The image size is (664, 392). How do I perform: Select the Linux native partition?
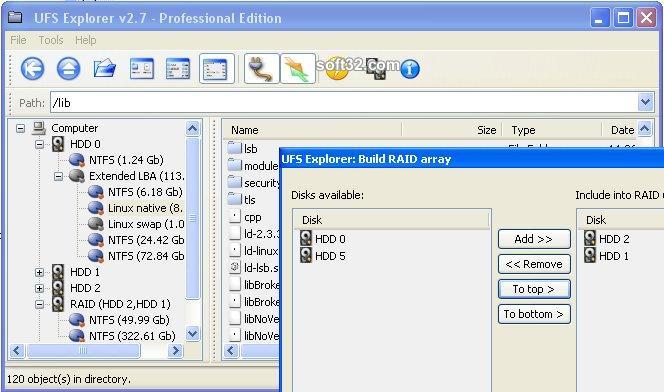point(145,208)
